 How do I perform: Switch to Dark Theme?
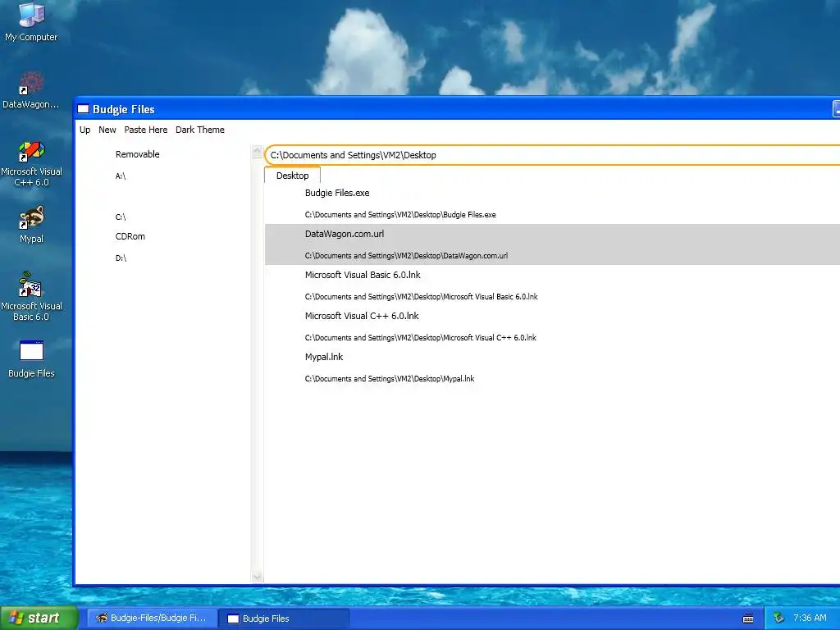(x=200, y=130)
